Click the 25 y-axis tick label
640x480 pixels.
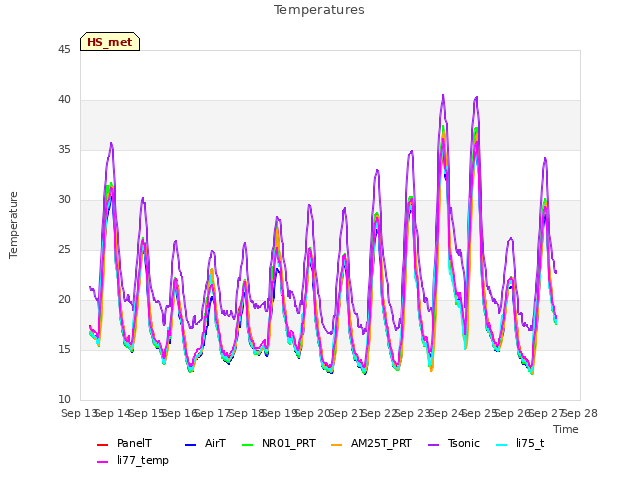pos(64,250)
